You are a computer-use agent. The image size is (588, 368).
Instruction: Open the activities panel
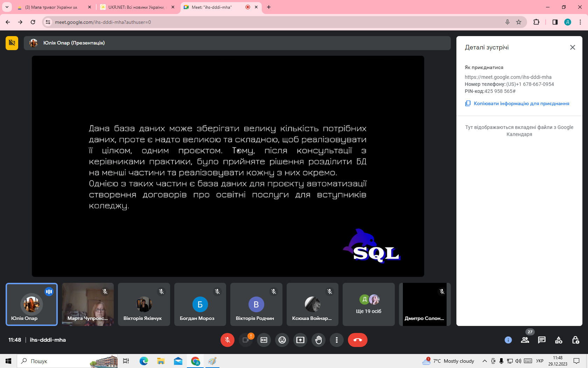(559, 340)
